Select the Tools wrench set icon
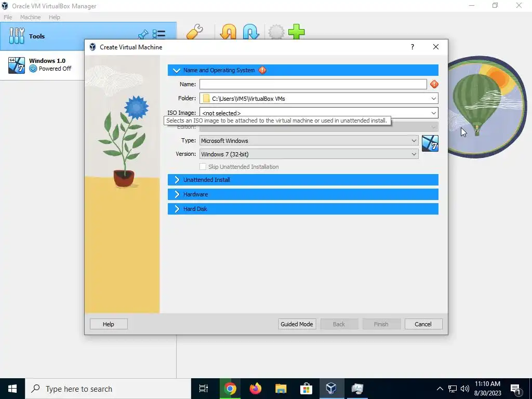Image resolution: width=532 pixels, height=399 pixels. pyautogui.click(x=17, y=36)
